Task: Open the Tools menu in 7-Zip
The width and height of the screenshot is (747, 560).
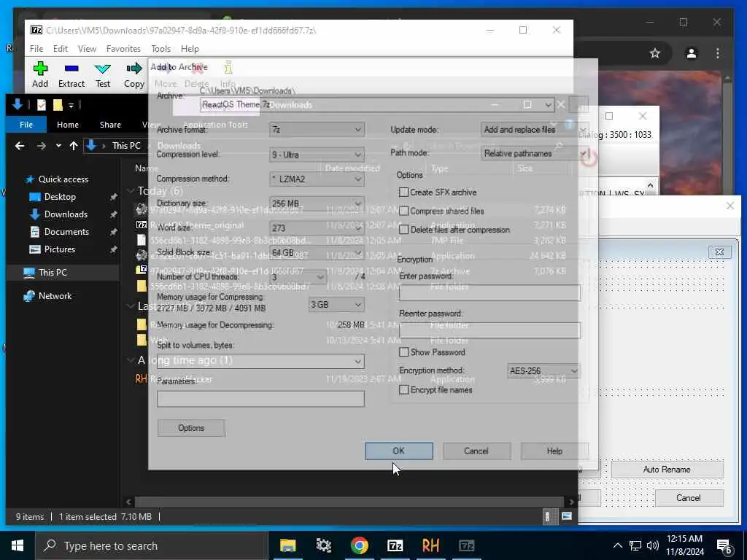Action: tap(160, 49)
